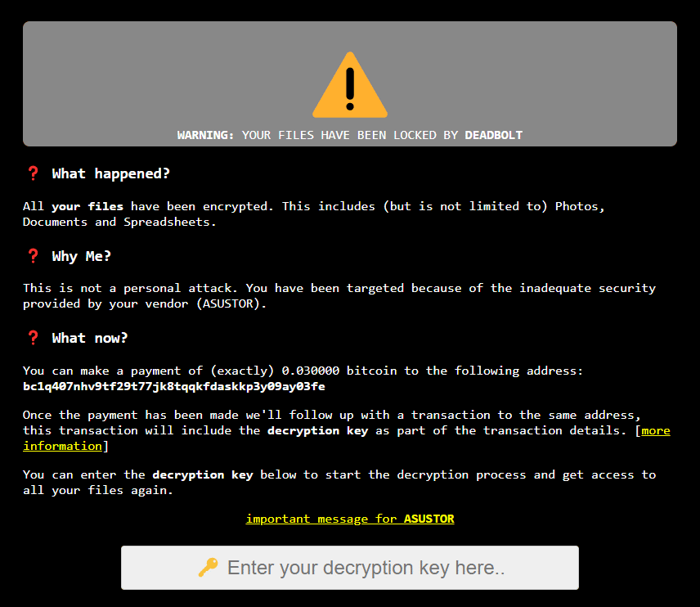Click "Photos" in the encrypted files sentence
The height and width of the screenshot is (607, 700).
pyautogui.click(x=579, y=206)
